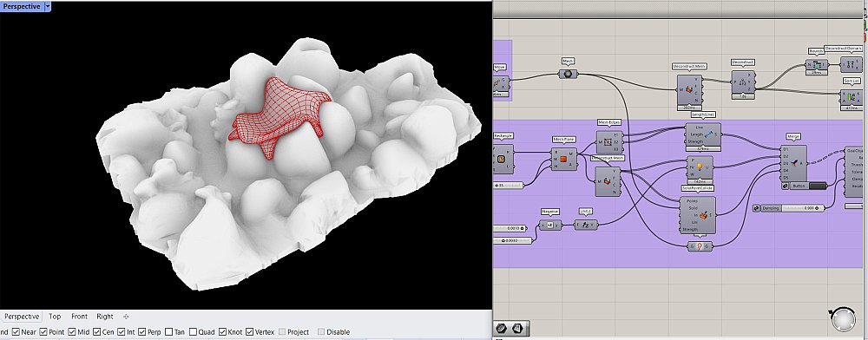Toggle the Knot osnap checkbox
This screenshot has height=340, width=868.
click(x=222, y=332)
